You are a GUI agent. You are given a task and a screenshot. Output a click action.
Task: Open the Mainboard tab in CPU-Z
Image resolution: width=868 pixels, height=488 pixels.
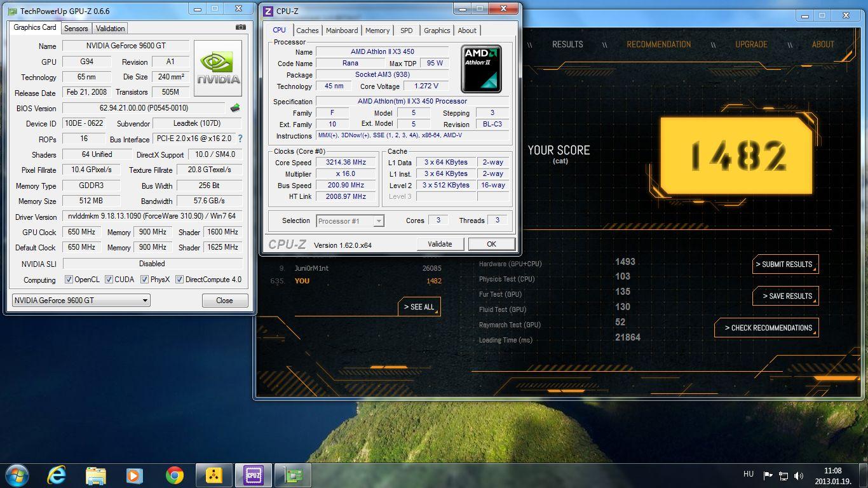pyautogui.click(x=342, y=30)
